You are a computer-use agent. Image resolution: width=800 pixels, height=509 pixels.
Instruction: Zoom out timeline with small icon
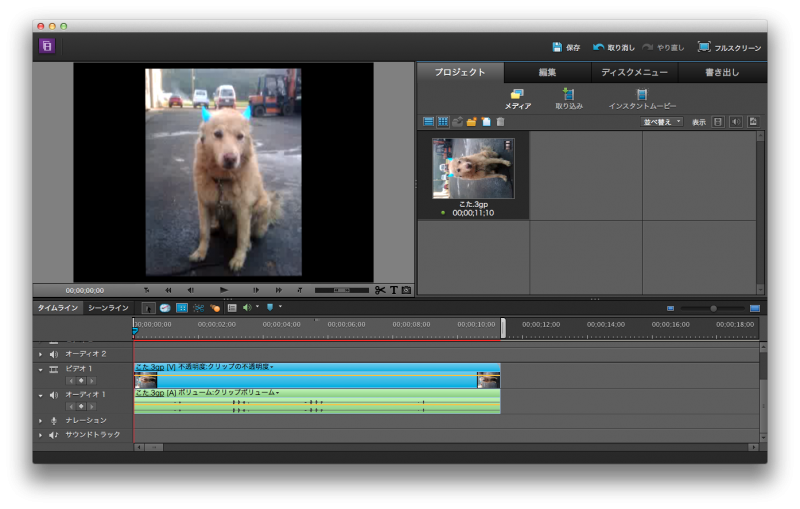pyautogui.click(x=670, y=309)
